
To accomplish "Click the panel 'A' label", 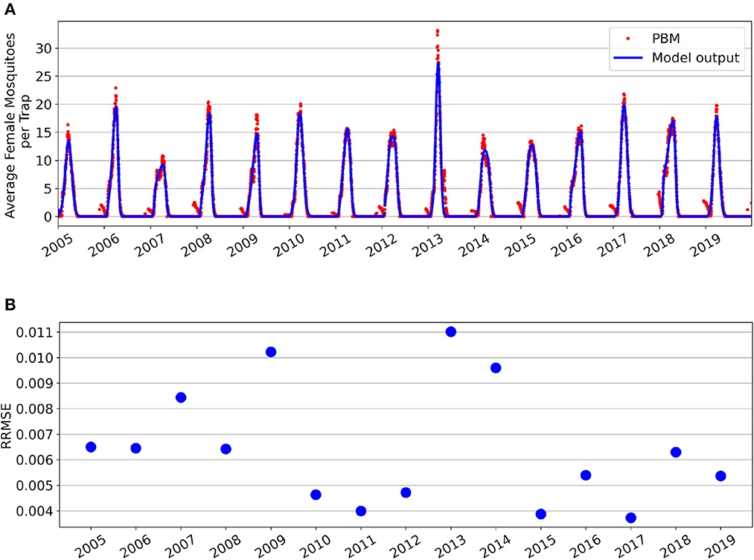I will [10, 9].
